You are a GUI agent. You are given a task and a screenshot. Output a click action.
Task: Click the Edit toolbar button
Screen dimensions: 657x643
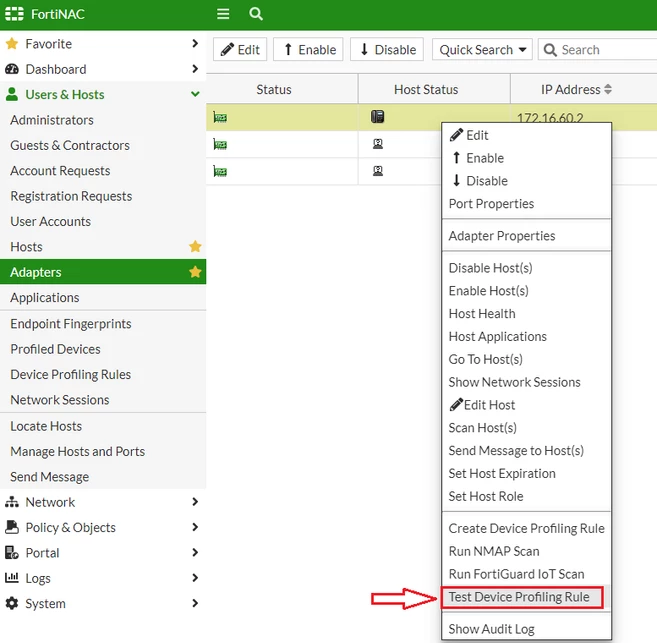tap(240, 49)
